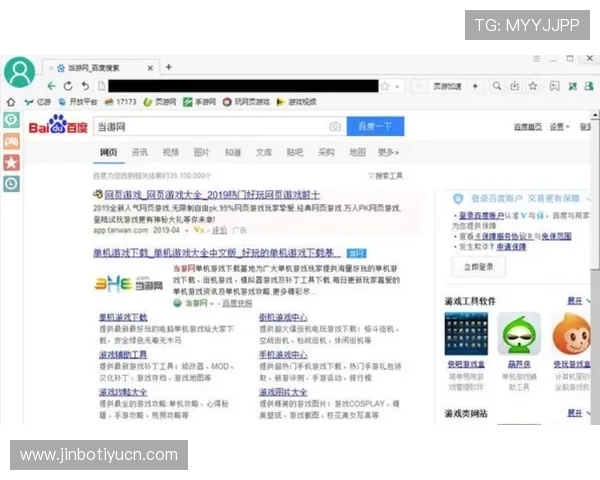Click the bookmark flag toolbar icon
The image size is (600, 480).
(x=554, y=86)
